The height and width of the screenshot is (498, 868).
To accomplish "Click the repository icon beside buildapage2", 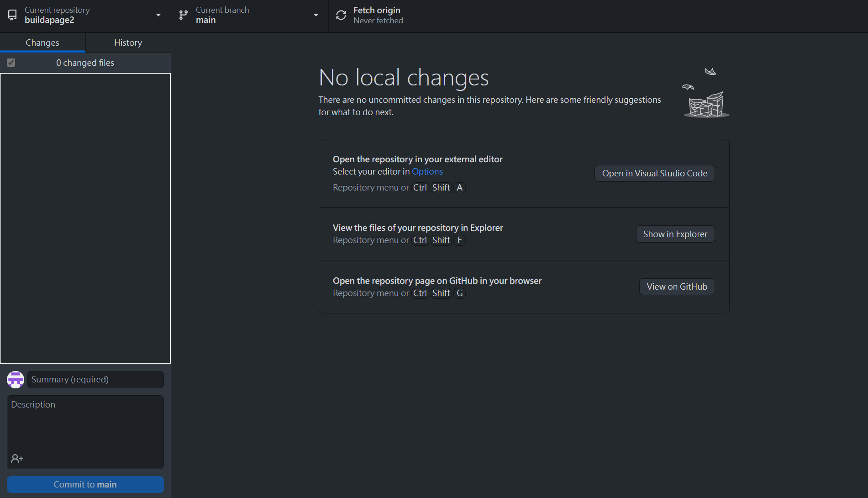I will 12,15.
